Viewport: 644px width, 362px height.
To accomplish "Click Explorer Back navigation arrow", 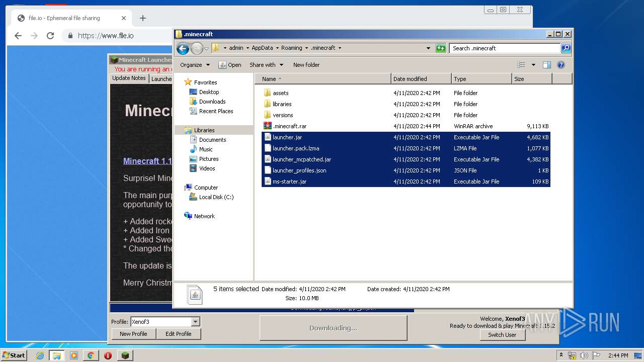I will tap(183, 48).
